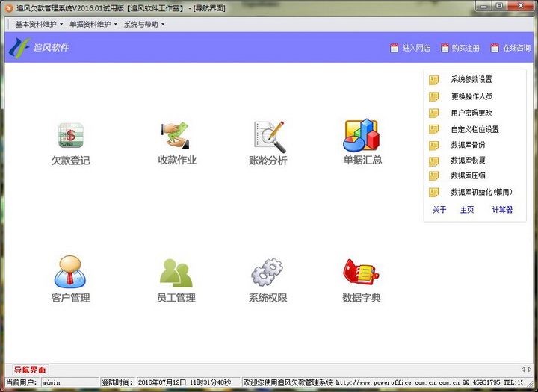
Task: Open the 单据资料维护 menu
Action: pyautogui.click(x=90, y=25)
